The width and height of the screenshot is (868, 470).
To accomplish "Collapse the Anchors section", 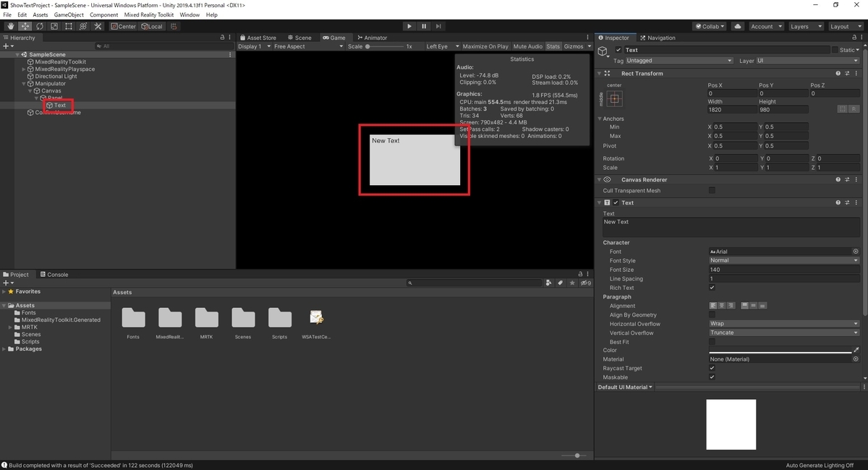I will pyautogui.click(x=600, y=119).
